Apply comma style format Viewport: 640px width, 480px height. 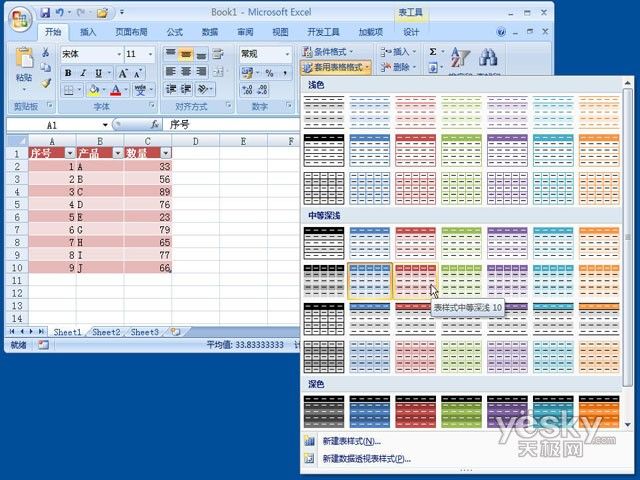point(285,73)
